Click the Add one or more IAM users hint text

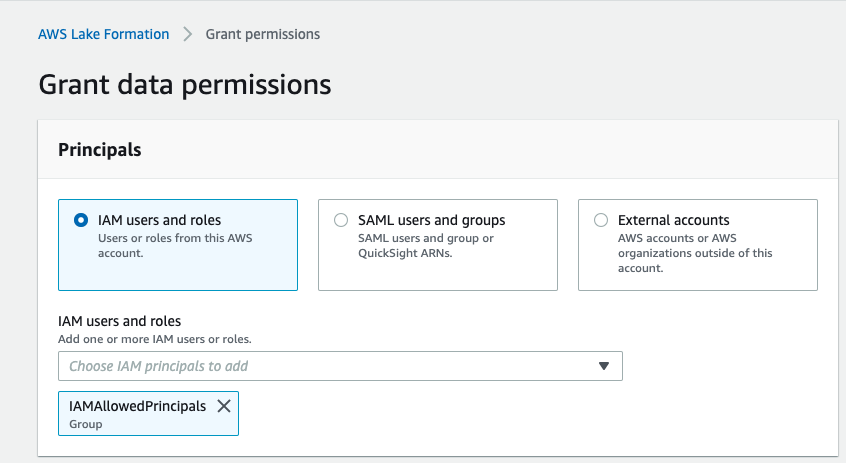pyautogui.click(x=155, y=339)
